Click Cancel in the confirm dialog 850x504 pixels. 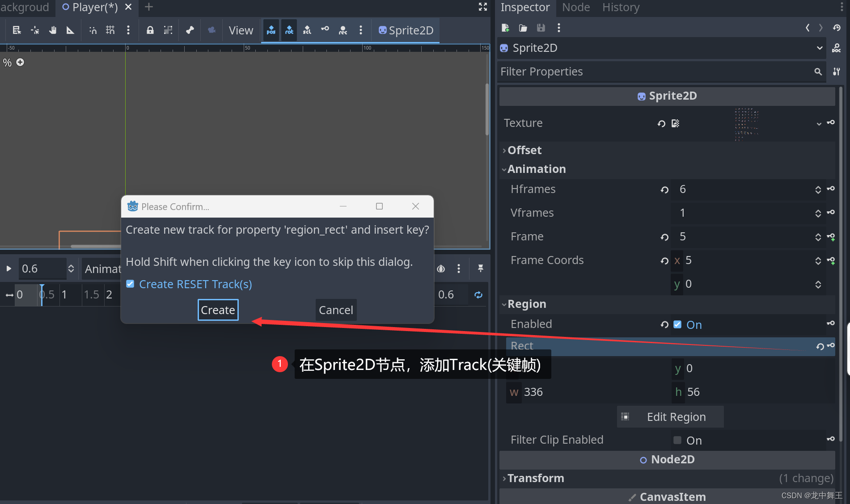pyautogui.click(x=336, y=310)
